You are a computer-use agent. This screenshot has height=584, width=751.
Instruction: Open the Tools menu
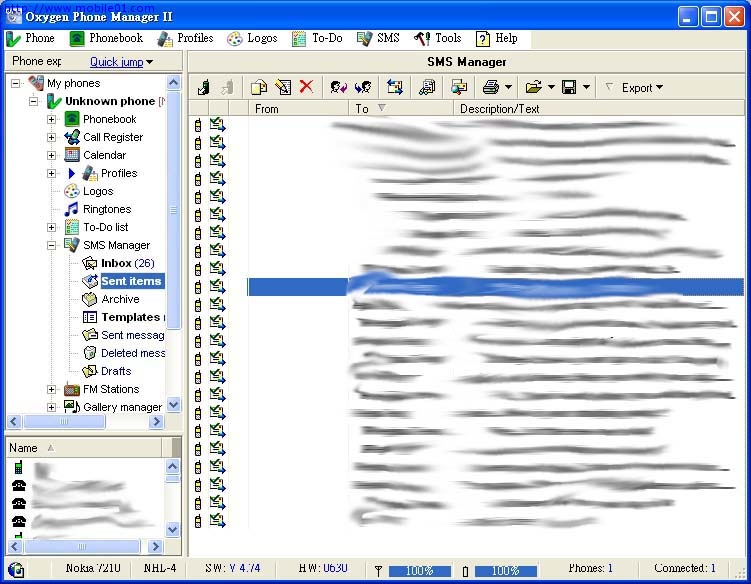pyautogui.click(x=437, y=38)
